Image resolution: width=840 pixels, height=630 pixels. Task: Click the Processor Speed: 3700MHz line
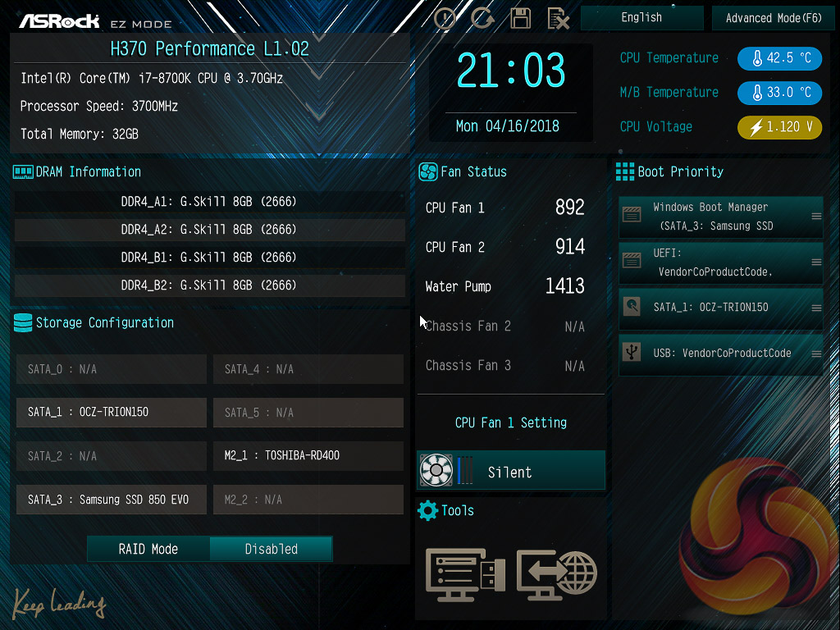99,106
